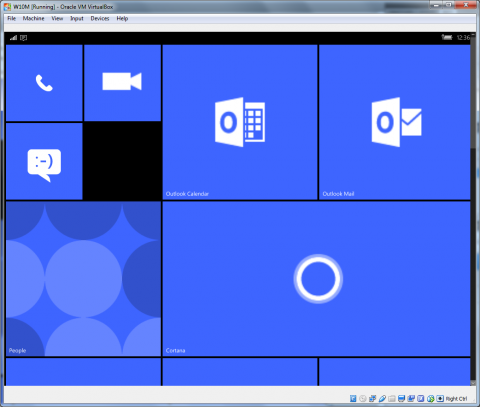Viewport: 480px width, 407px height.
Task: Click the green-arrow status icon
Action: click(430, 398)
